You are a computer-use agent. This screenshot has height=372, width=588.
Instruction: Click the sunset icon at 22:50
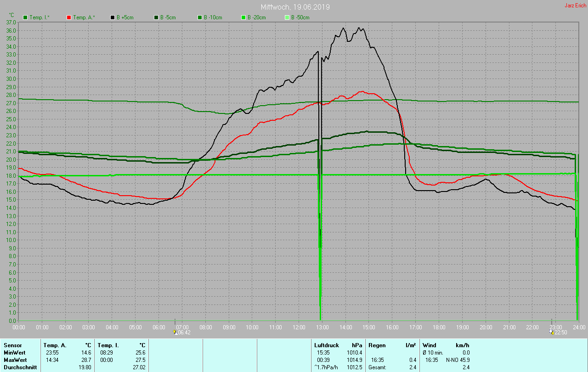click(x=552, y=332)
